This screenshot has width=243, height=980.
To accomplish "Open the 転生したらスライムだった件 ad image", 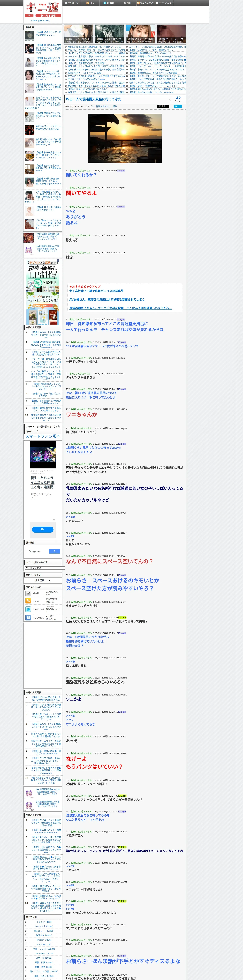I will pyautogui.click(x=43, y=455).
